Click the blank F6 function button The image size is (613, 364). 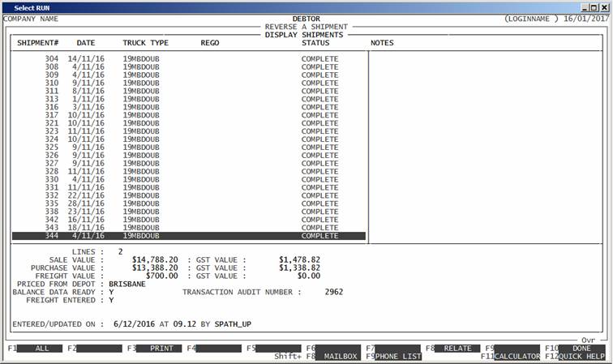tap(338, 349)
